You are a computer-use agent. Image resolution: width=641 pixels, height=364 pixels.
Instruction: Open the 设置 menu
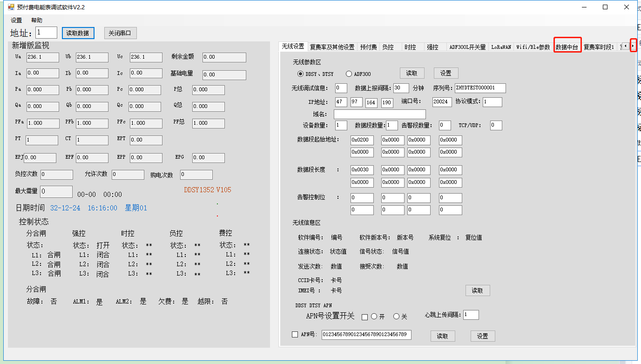tap(16, 20)
